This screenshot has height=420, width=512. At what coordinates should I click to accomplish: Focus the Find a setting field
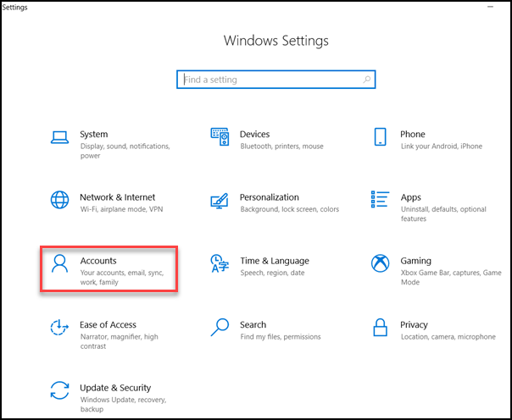pyautogui.click(x=275, y=80)
